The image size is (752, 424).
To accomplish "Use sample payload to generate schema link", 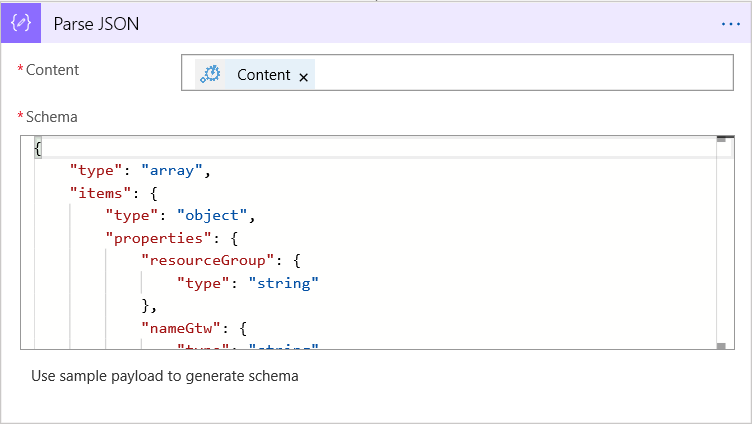I will pos(165,376).
